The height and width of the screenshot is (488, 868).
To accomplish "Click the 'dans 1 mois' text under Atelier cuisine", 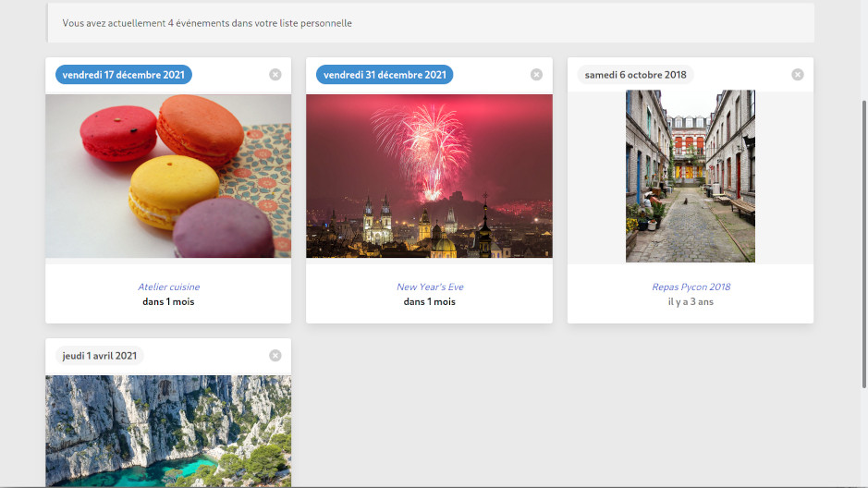I will click(x=168, y=301).
